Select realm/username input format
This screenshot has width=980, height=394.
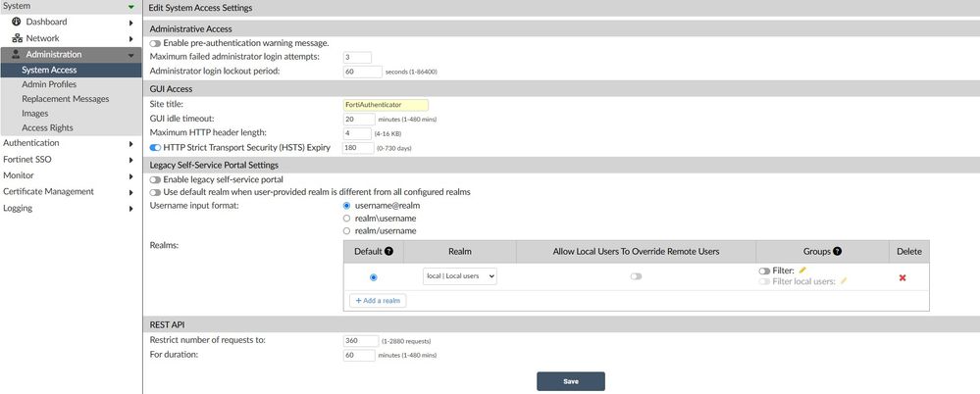pyautogui.click(x=347, y=231)
